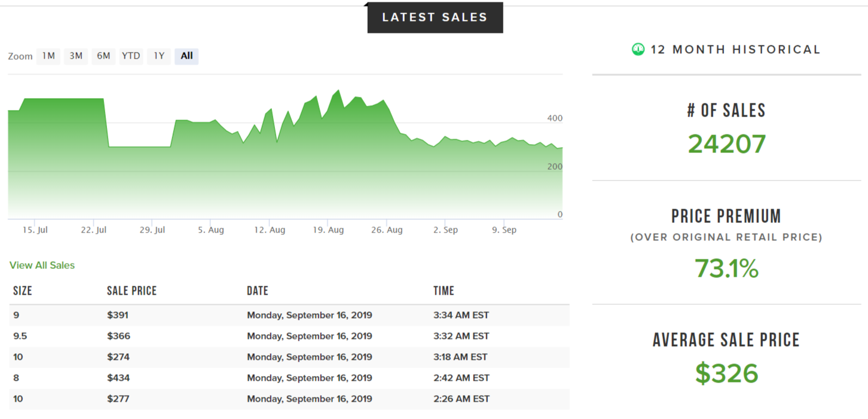
Task: Set chart zoom to 1M
Action: click(48, 56)
